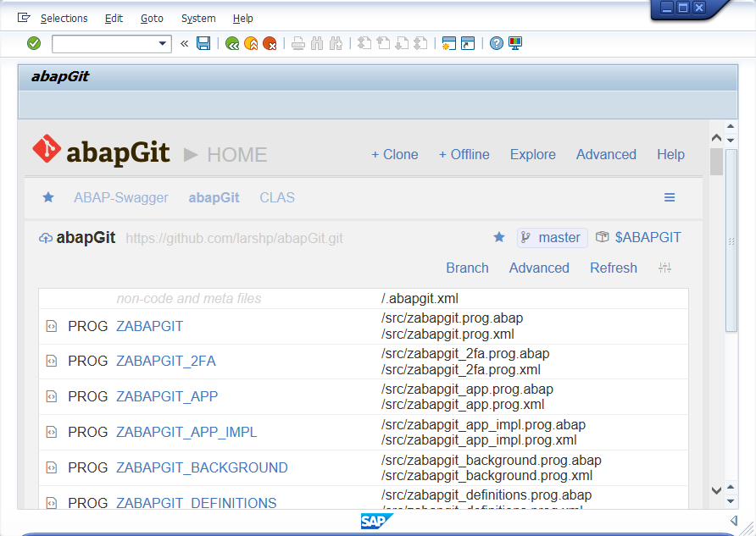This screenshot has height=536, width=756.
Task: Open the ZABAPGIT_APP_IMPL program link
Action: [x=186, y=432]
